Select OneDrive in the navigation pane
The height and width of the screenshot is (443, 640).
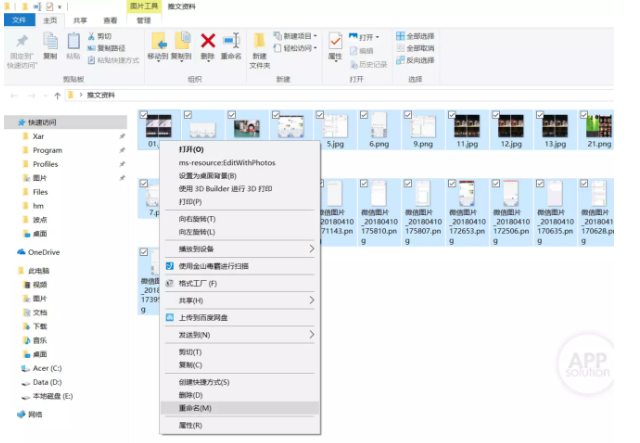[44, 252]
